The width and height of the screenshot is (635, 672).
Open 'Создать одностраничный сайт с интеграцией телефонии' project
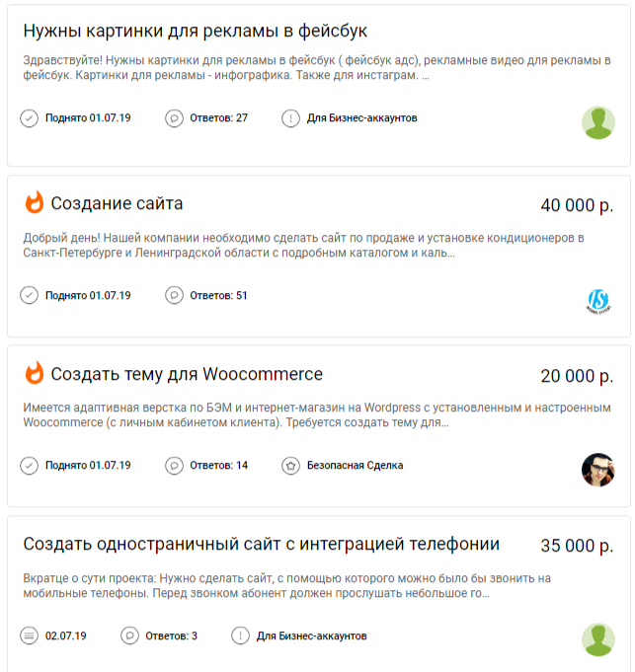coord(261,544)
